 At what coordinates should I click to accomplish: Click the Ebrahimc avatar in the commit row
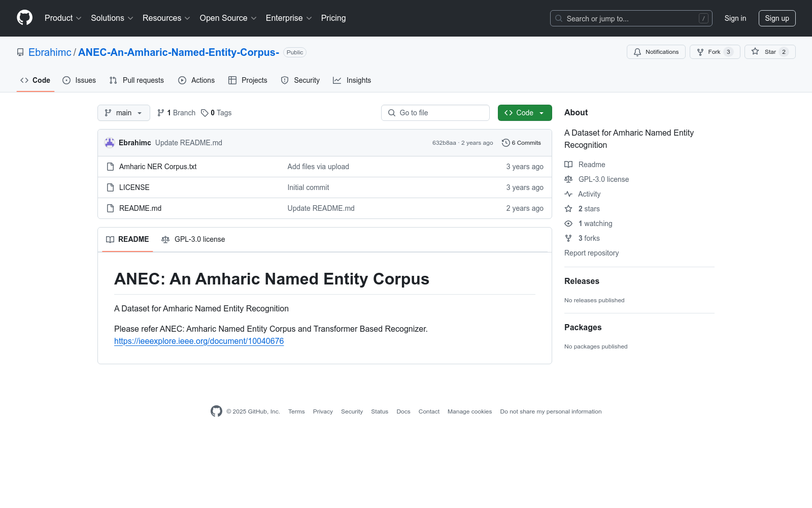(x=110, y=143)
